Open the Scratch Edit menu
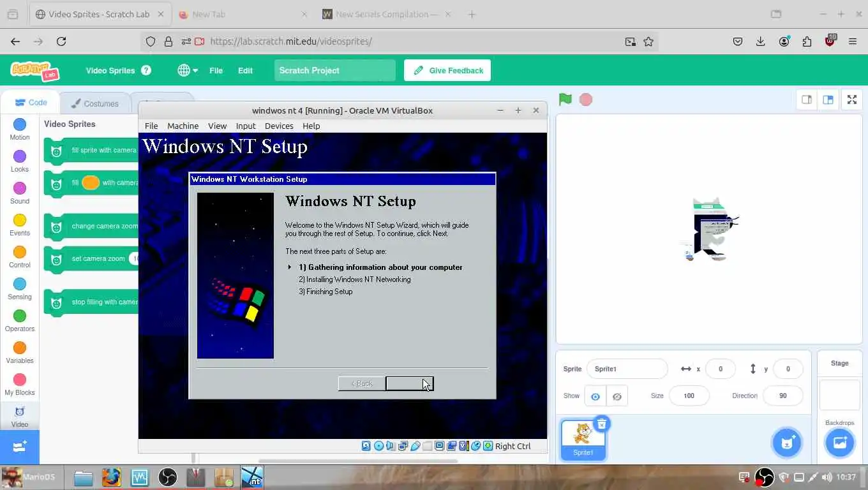Image resolution: width=868 pixels, height=490 pixels. [245, 70]
